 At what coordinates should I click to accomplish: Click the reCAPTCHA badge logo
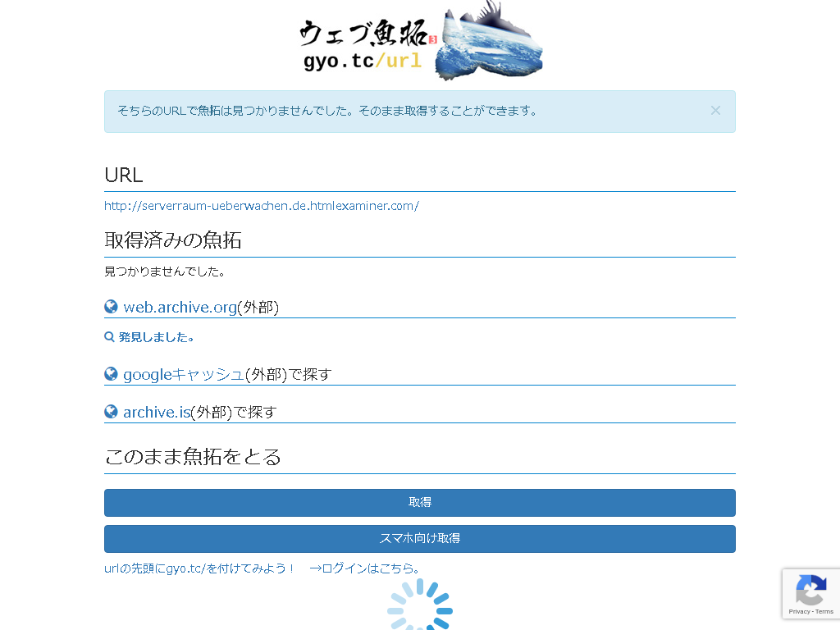tap(810, 589)
